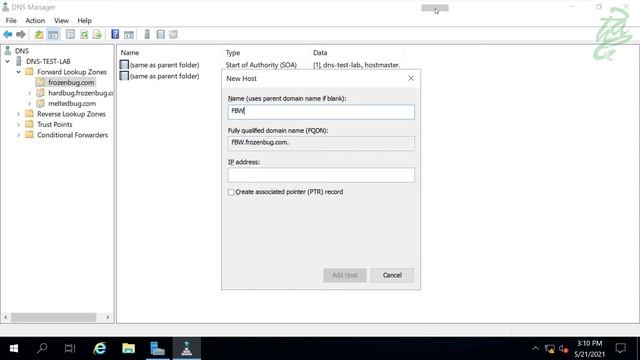Click the Forward arrow in the toolbar
The image size is (640, 360).
pos(20,35)
